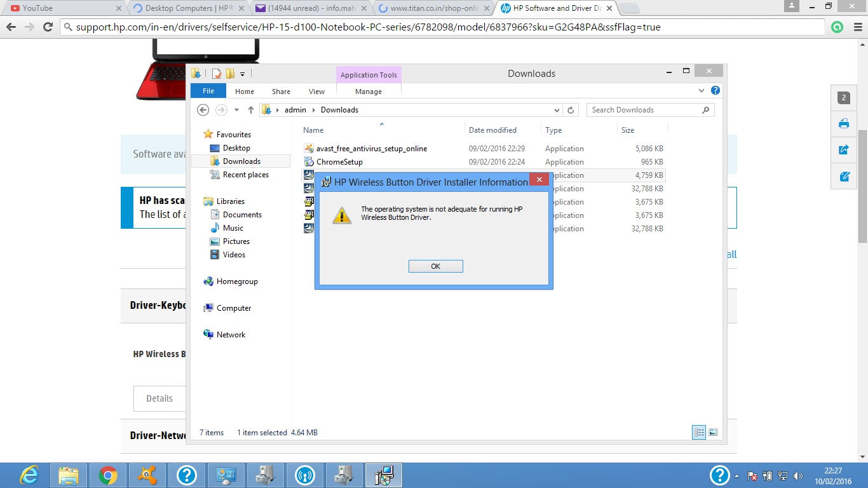868x488 pixels.
Task: Expand the Explorer ribbon with the chevron
Action: pyautogui.click(x=702, y=91)
